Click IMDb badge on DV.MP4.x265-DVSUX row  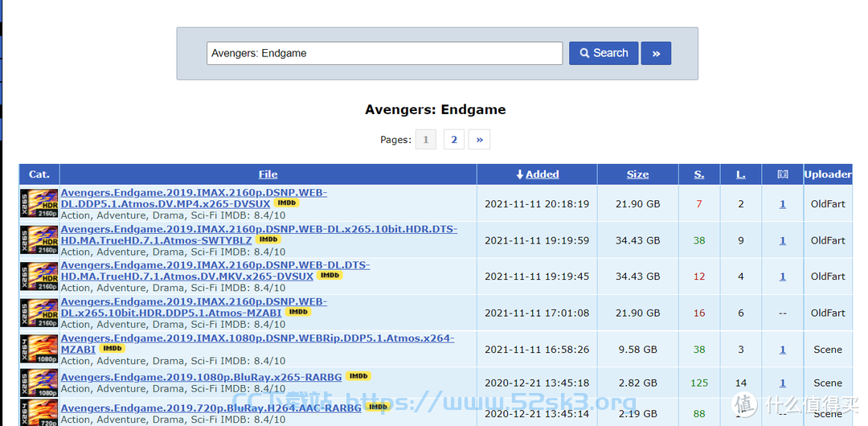(x=286, y=203)
